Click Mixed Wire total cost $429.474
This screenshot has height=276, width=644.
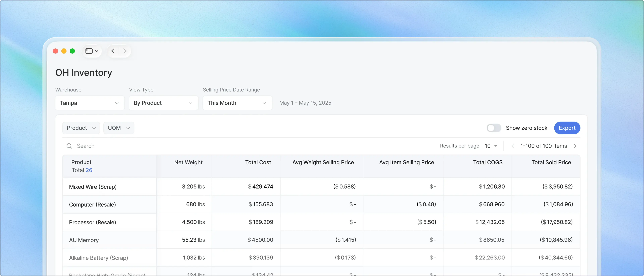pos(260,187)
